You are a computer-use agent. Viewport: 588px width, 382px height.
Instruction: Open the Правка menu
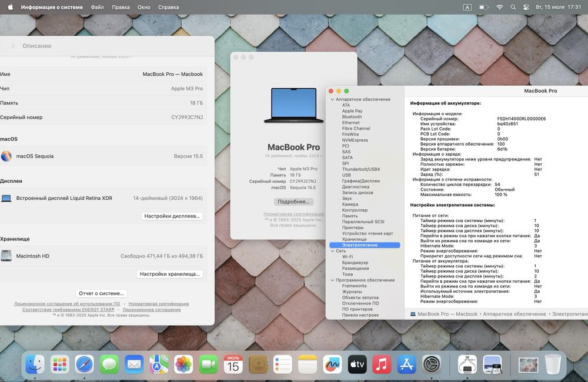[121, 7]
